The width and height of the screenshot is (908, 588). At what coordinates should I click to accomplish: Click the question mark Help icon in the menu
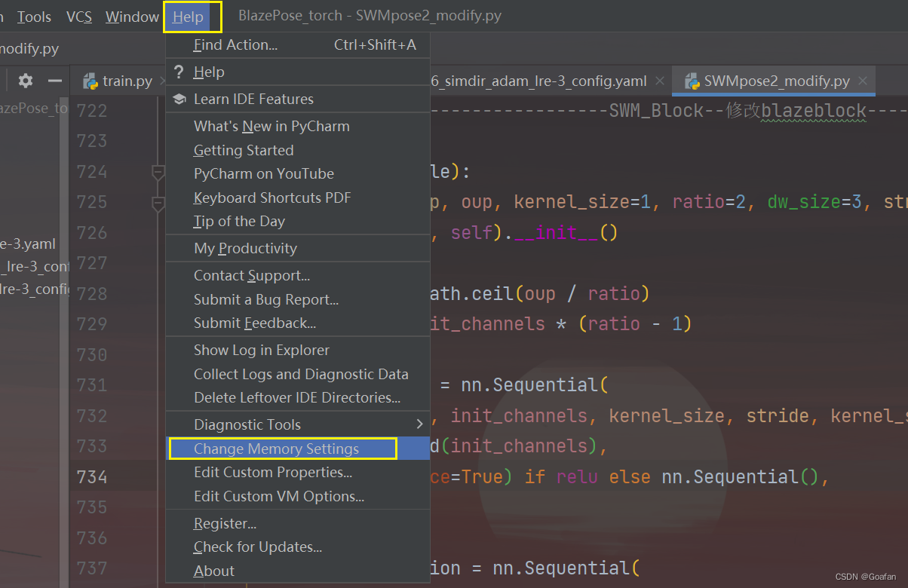[x=179, y=72]
